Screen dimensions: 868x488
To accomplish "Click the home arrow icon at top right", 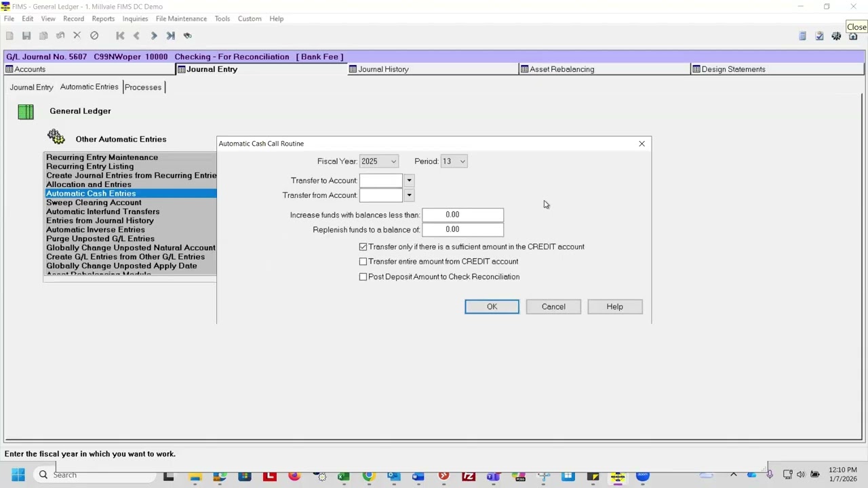I will (x=853, y=36).
